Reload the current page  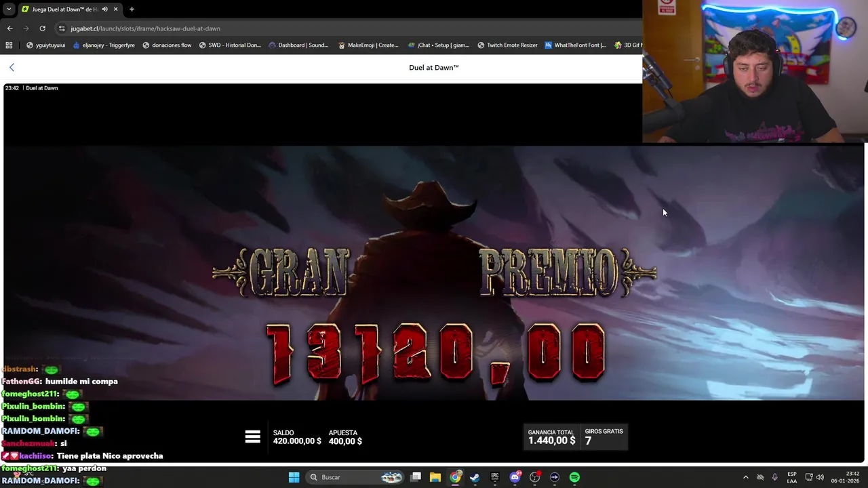42,28
